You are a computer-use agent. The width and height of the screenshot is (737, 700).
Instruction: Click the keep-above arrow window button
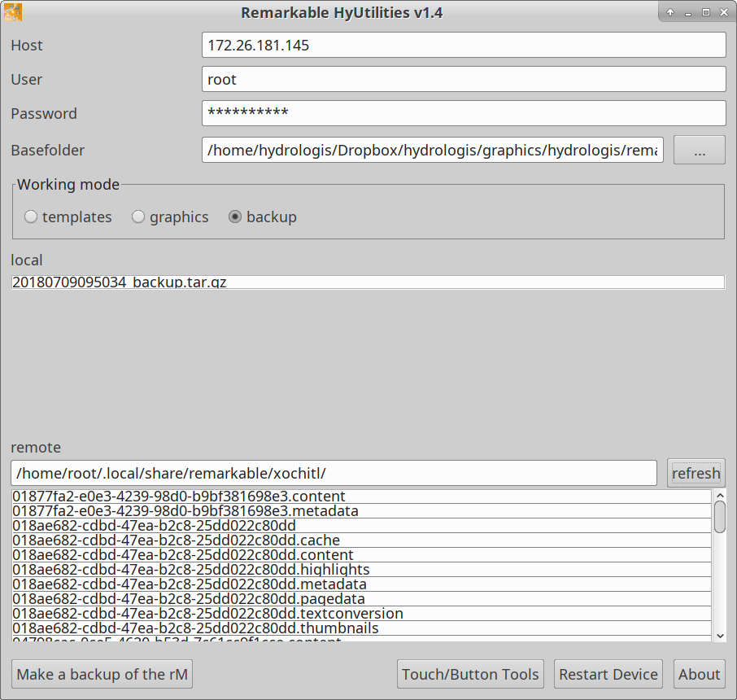tap(670, 13)
